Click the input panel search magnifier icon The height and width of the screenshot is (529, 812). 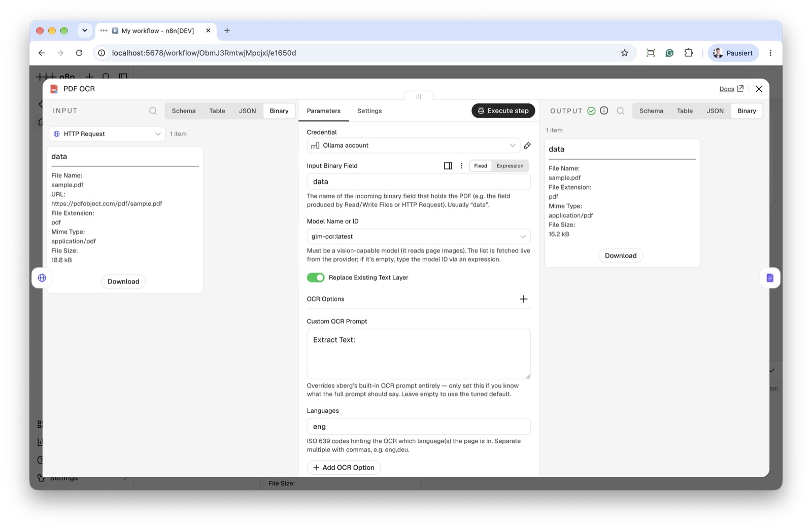[153, 111]
